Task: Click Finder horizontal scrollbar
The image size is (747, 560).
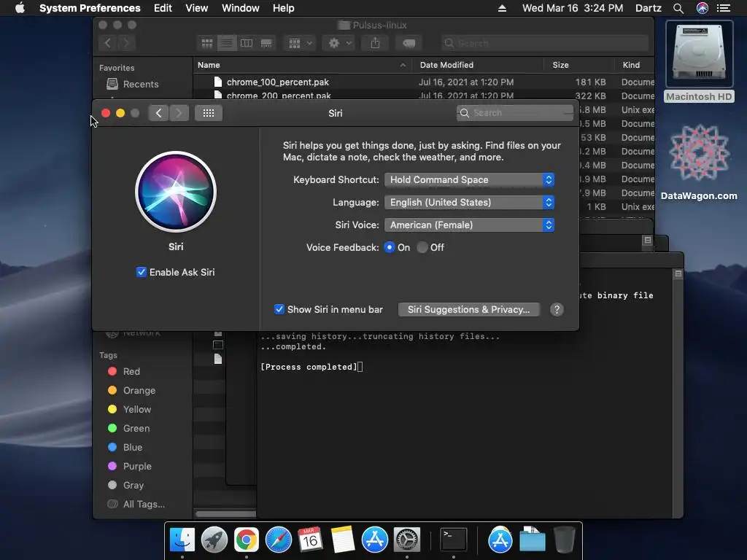Action: [x=226, y=514]
